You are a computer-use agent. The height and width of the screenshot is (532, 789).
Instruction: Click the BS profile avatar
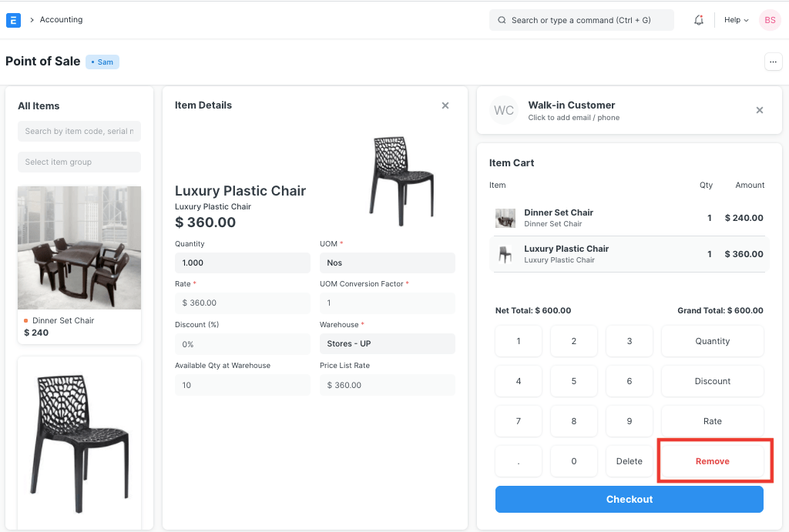click(x=770, y=19)
